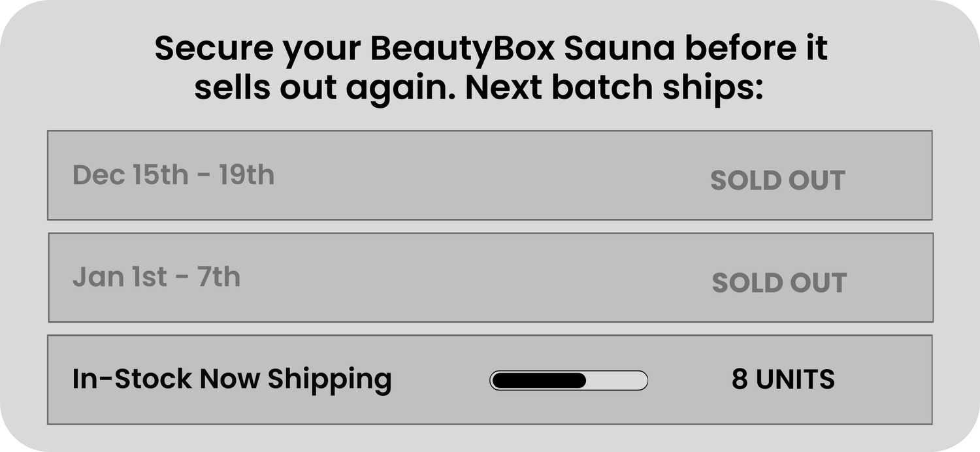Click the stock level progress bar
Screen dimensions: 980x452
(568, 380)
